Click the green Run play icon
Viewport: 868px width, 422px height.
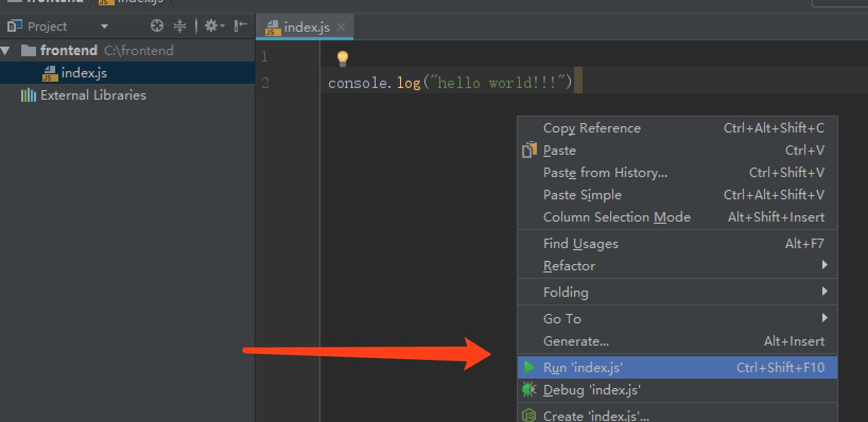[529, 367]
